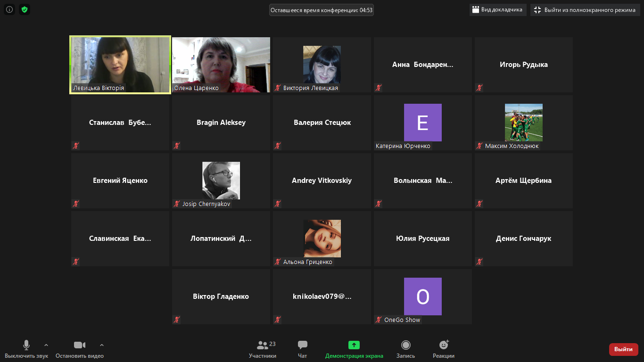Click the remaining conference time banner
This screenshot has width=644, height=362.
pos(321,10)
